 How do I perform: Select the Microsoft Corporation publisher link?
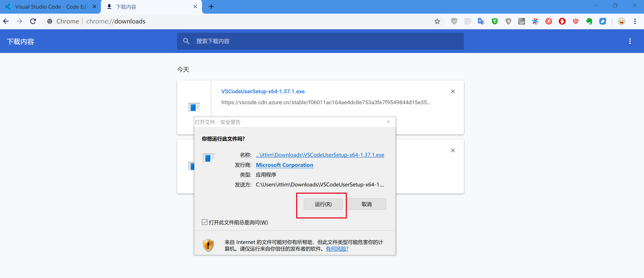click(x=284, y=165)
